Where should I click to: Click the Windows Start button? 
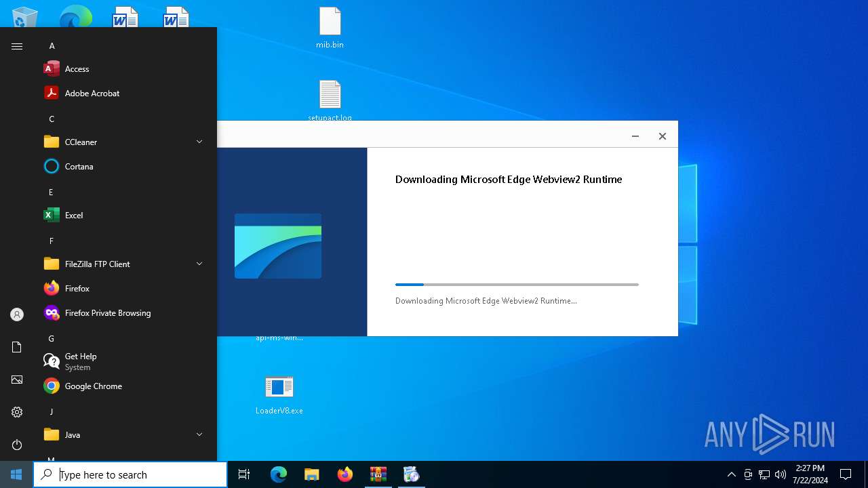[16, 474]
